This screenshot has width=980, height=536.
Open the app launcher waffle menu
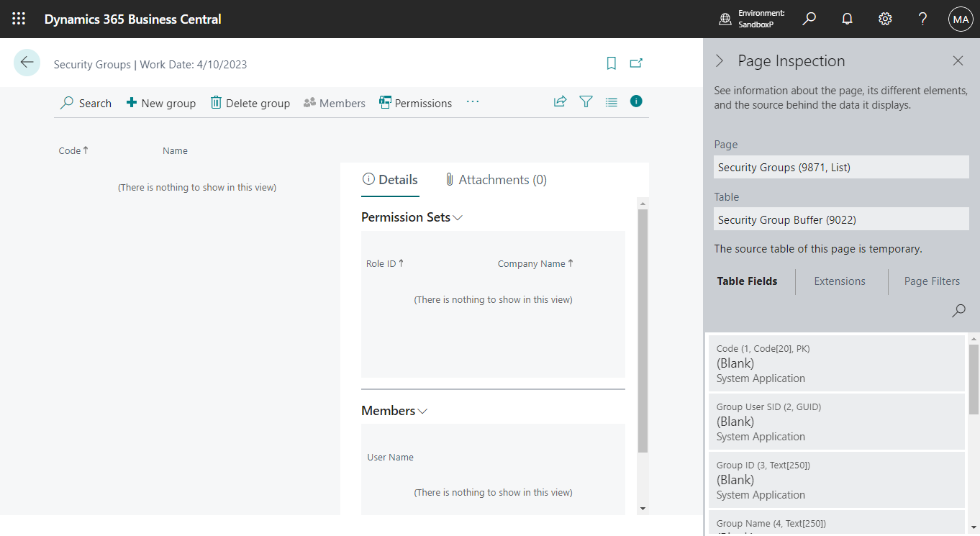[19, 19]
